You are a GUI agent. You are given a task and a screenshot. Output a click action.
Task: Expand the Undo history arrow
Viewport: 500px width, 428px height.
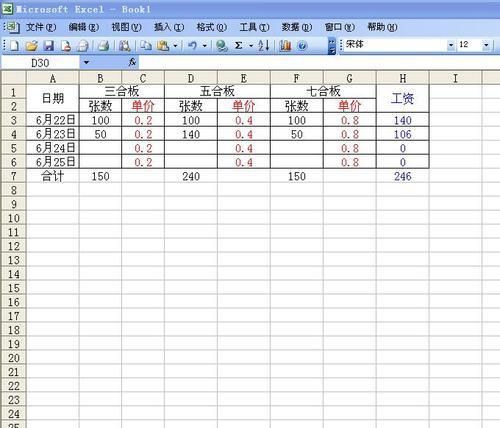pos(204,46)
